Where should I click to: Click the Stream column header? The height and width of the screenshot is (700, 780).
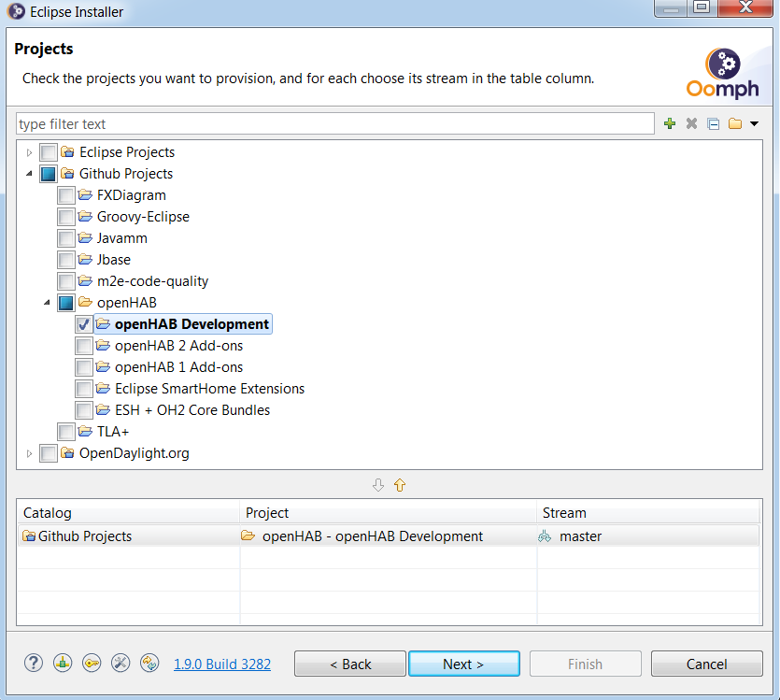[x=648, y=512]
